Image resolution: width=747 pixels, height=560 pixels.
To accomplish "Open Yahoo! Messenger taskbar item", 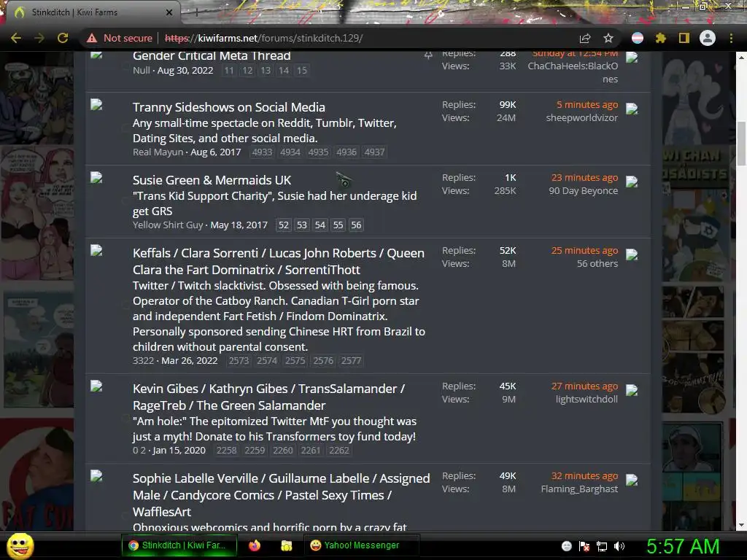I will [x=361, y=545].
